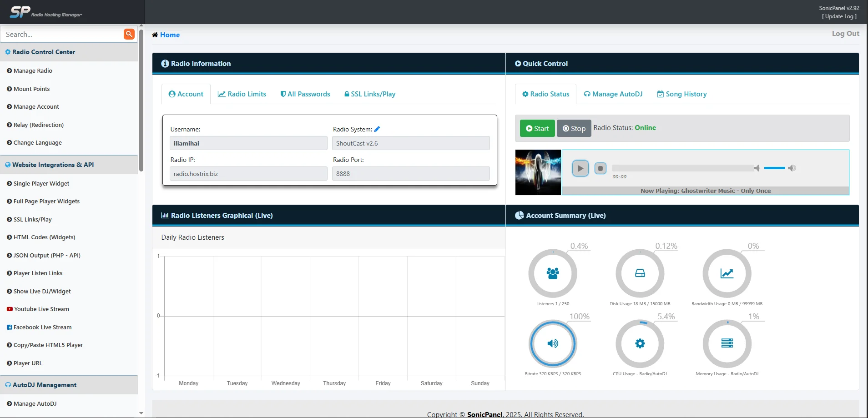868x418 pixels.
Task: Click the Log Out link
Action: coord(845,34)
